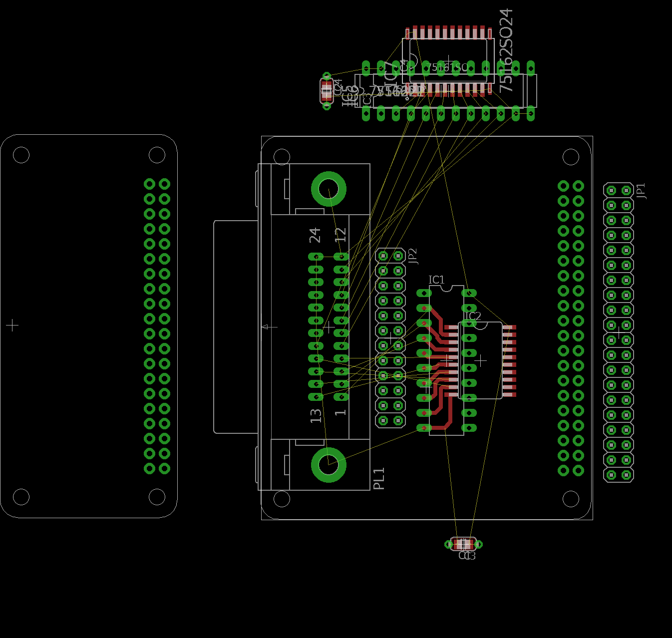Select the capacitor below the main board

click(x=464, y=544)
